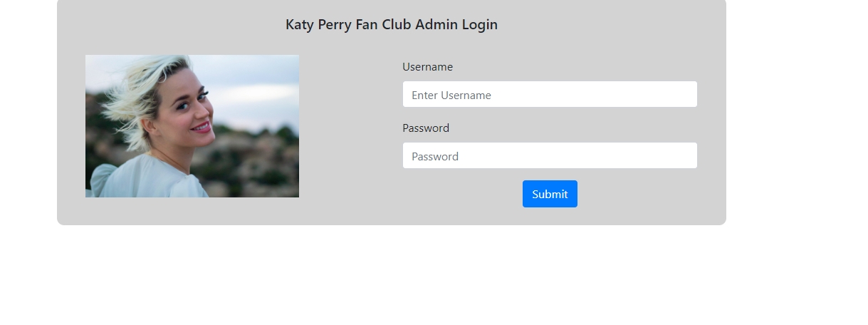Place cursor in the Password box
Image resolution: width=868 pixels, height=325 pixels.
(x=549, y=156)
